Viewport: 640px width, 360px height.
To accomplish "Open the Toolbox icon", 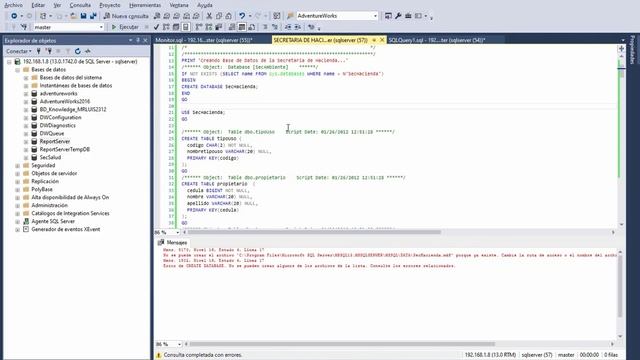I will coord(408,16).
